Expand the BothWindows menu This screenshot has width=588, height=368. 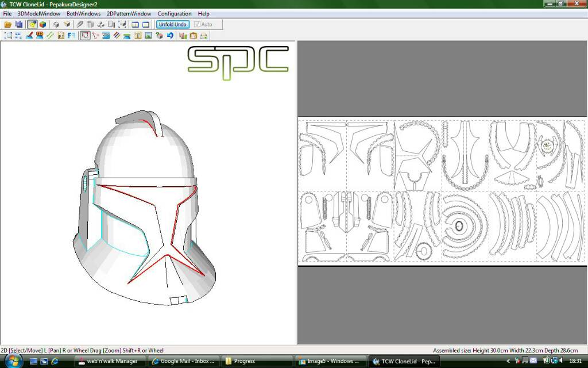point(83,14)
